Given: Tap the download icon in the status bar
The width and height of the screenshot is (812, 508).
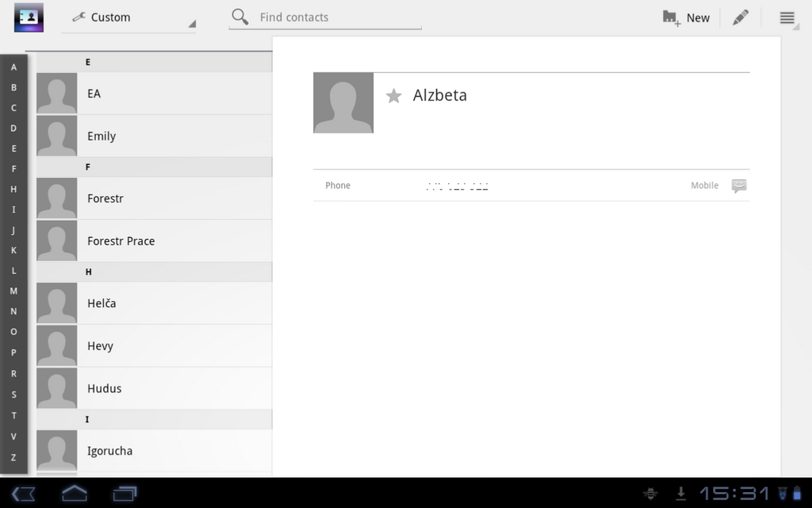Looking at the screenshot, I should (x=680, y=493).
